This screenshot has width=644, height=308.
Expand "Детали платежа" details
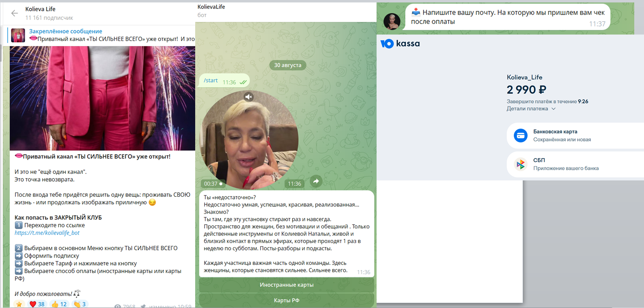point(531,108)
